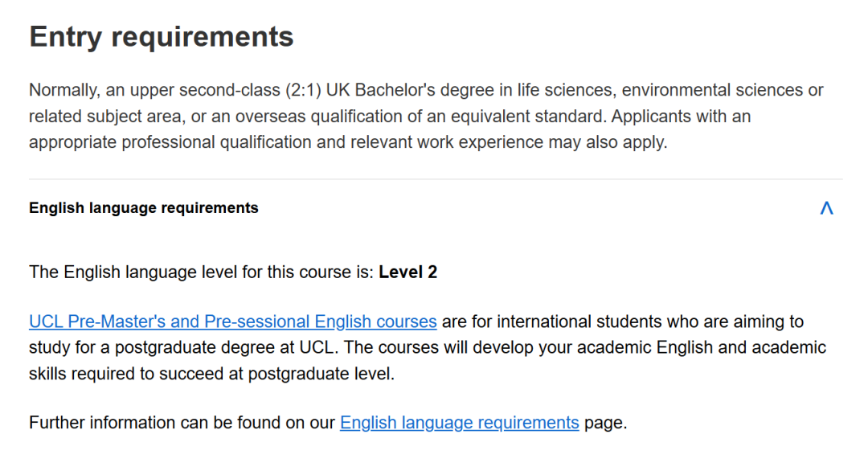Click the Entry requirements heading
This screenshot has width=868, height=471.
click(161, 36)
